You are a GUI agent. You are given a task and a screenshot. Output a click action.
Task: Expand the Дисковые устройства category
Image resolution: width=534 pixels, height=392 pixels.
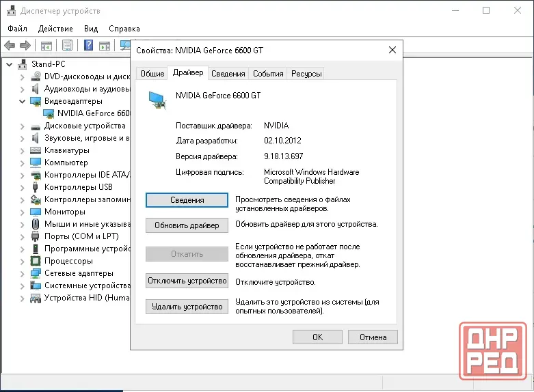pyautogui.click(x=22, y=126)
